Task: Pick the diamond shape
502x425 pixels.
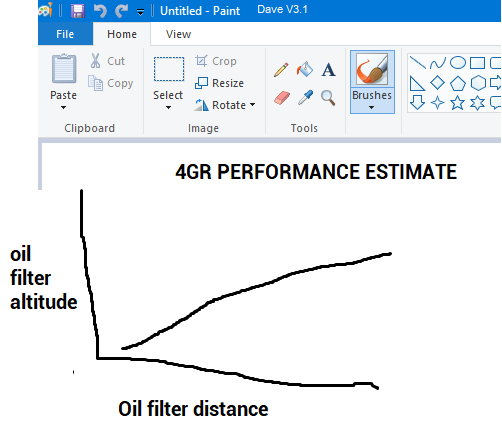Action: [x=437, y=83]
